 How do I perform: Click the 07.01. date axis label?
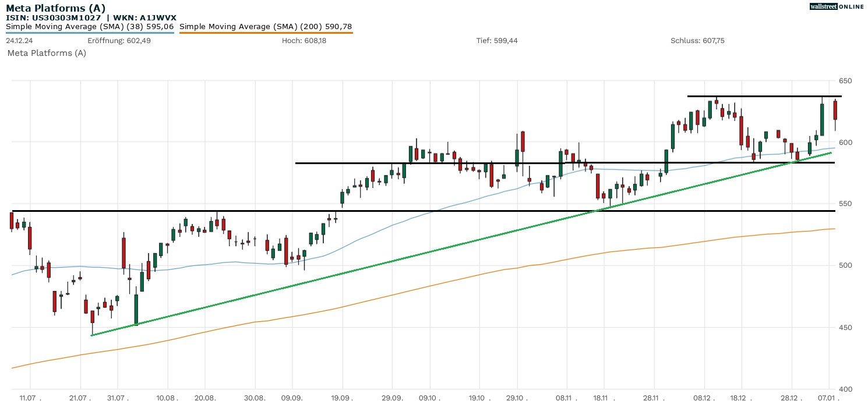830,398
